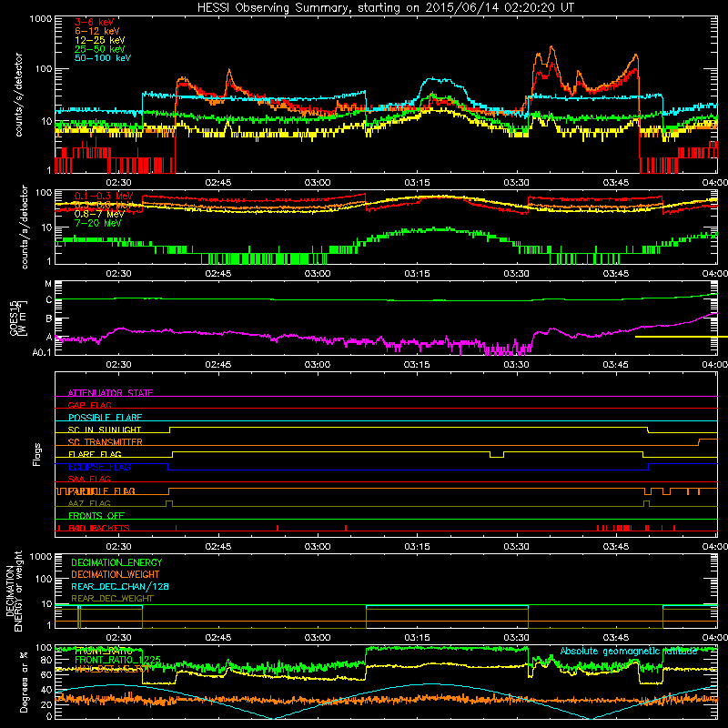Click the GOES15 axis label
The image size is (728, 728).
point(18,318)
